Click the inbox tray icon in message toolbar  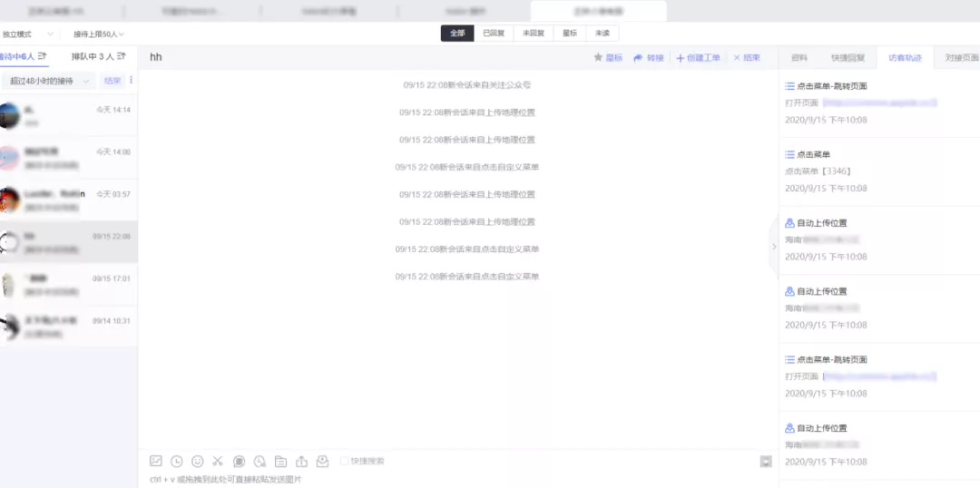pos(322,461)
